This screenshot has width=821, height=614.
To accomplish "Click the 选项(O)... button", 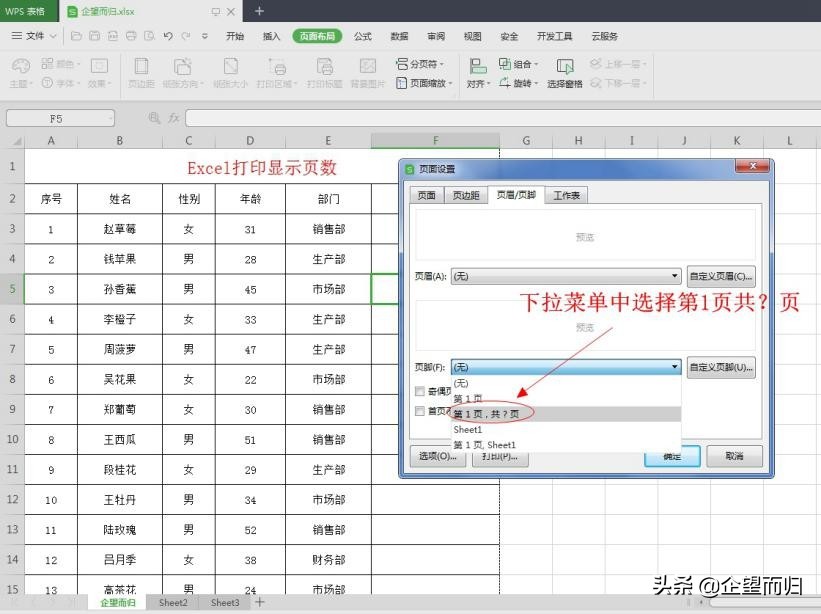I will 437,456.
